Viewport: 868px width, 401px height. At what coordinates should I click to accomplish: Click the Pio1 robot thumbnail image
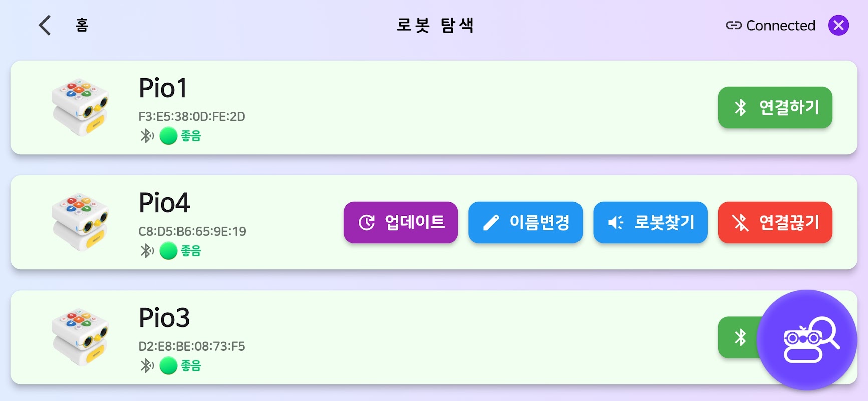click(x=80, y=107)
